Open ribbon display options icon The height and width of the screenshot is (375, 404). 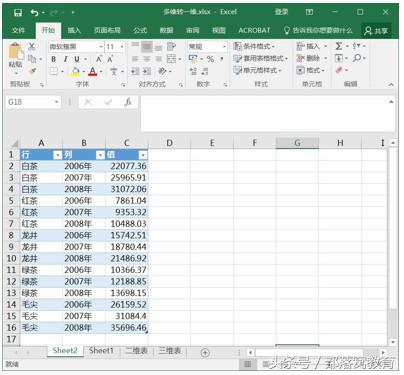pos(309,12)
